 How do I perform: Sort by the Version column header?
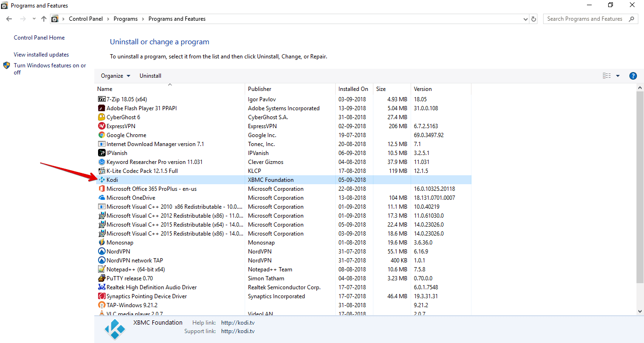[x=441, y=89]
